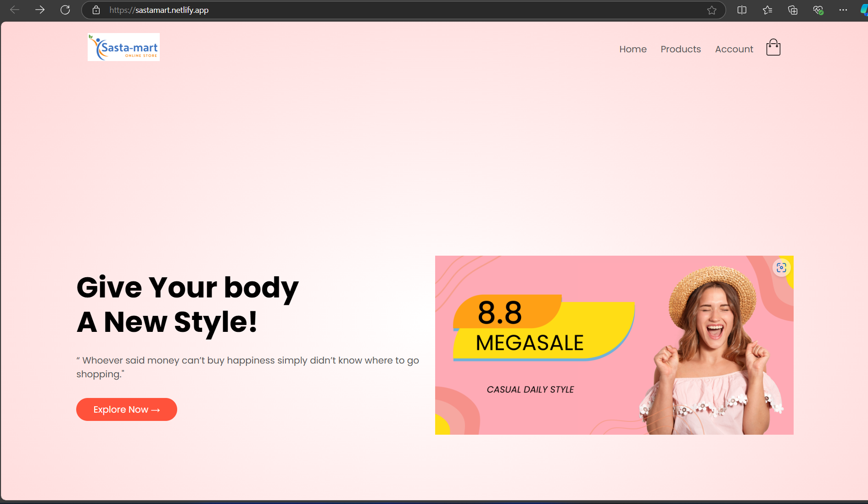The image size is (868, 504).
Task: Navigate to the Account page
Action: (734, 49)
